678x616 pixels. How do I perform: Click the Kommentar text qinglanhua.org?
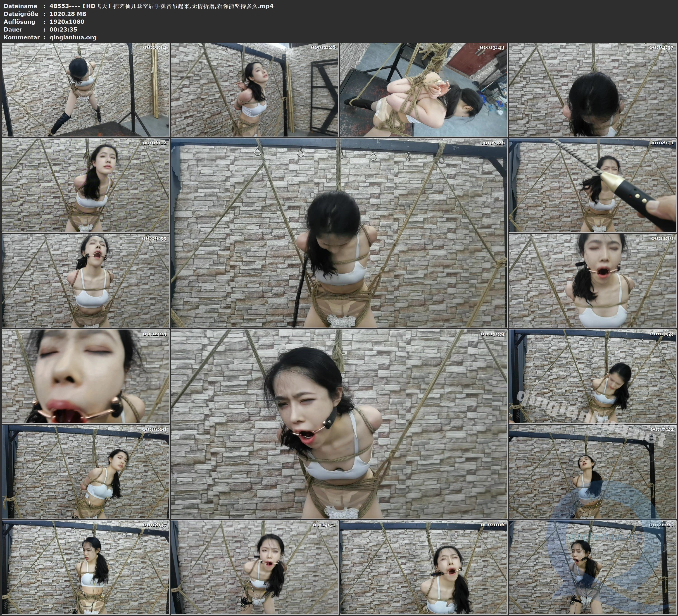pyautogui.click(x=73, y=37)
